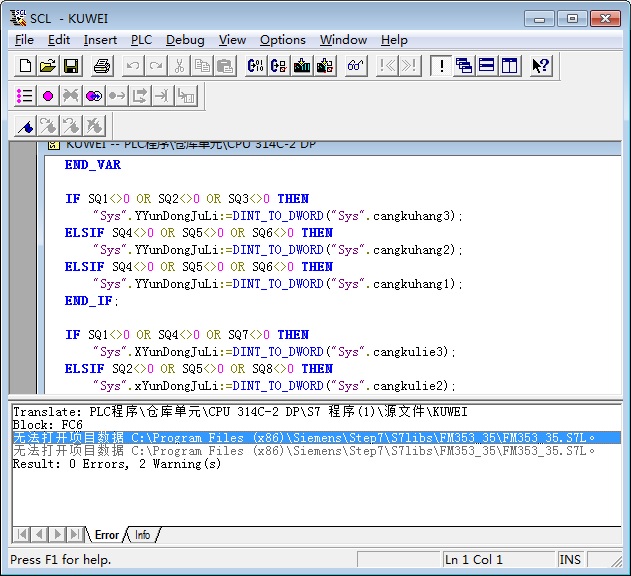
Task: Open the Window menu
Action: click(x=343, y=40)
